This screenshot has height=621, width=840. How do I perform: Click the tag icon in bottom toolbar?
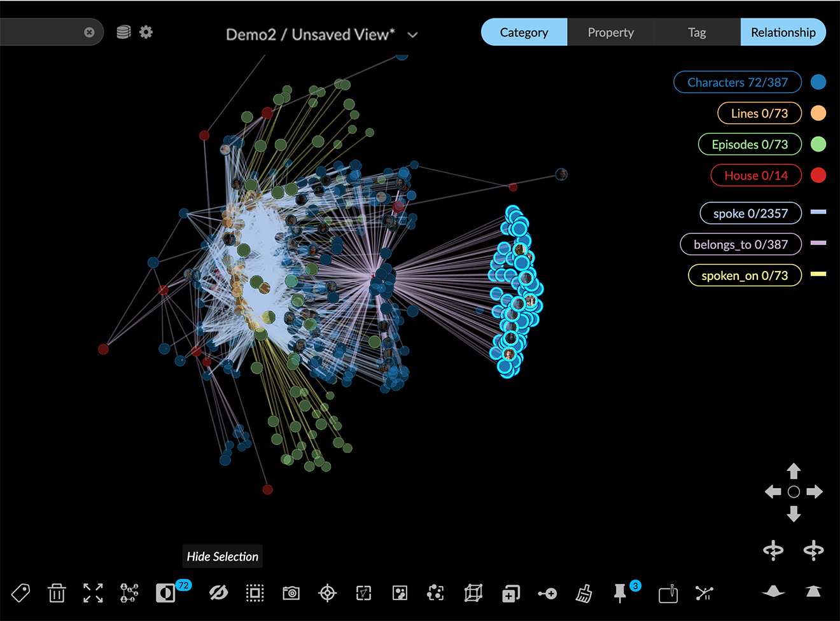pyautogui.click(x=21, y=593)
